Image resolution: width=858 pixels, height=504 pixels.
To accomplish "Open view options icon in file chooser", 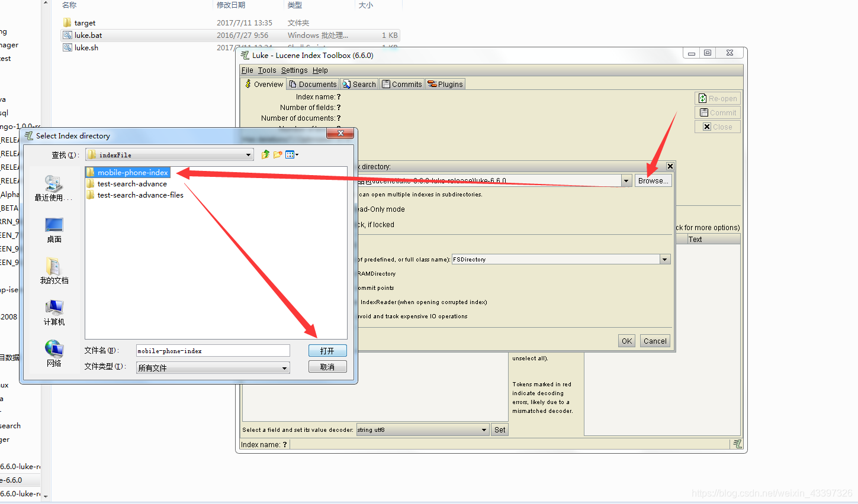I will click(x=292, y=154).
